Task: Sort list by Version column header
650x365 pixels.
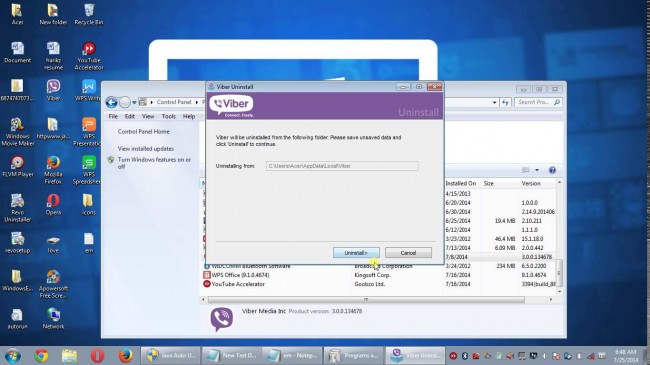Action: point(538,183)
